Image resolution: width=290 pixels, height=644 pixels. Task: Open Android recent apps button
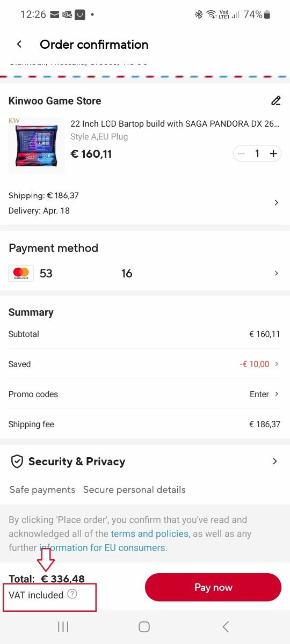[63, 626]
